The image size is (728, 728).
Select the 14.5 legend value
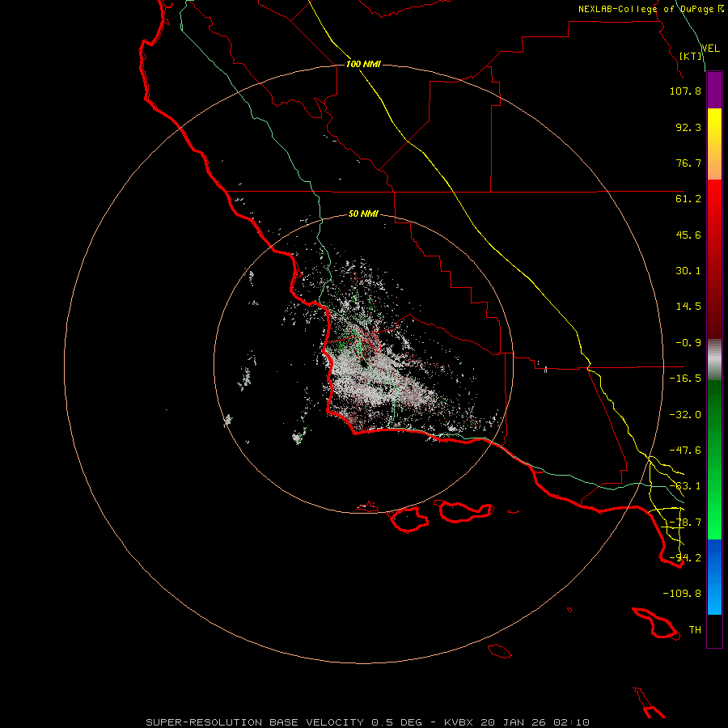tap(688, 307)
